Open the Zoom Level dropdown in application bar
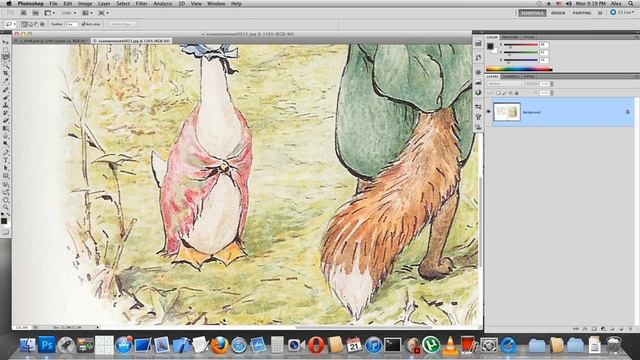This screenshot has height=360, width=640. point(69,13)
